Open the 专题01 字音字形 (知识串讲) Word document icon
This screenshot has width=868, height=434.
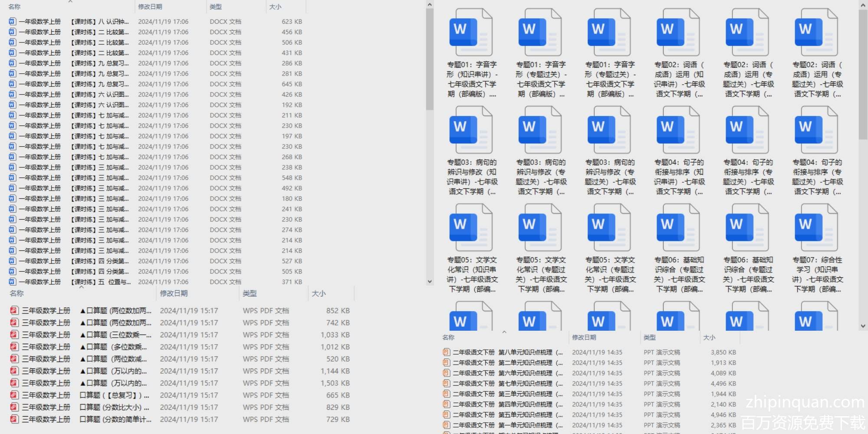pos(471,33)
